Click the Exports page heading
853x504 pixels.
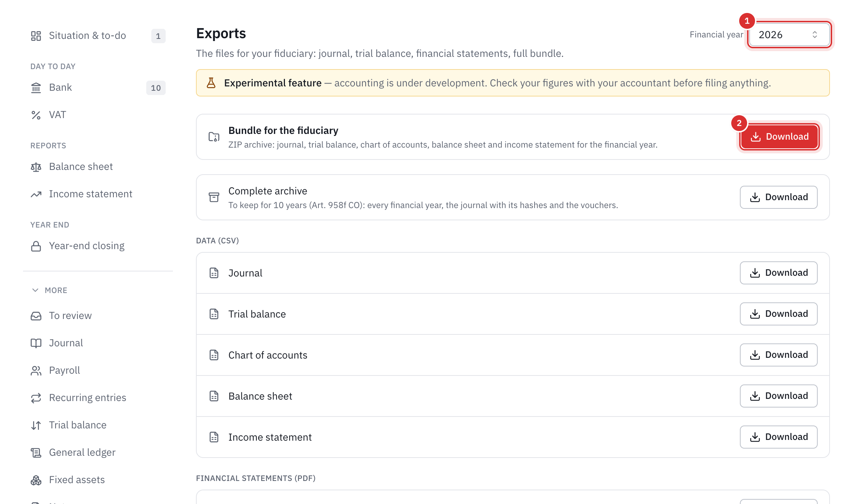pos(221,33)
